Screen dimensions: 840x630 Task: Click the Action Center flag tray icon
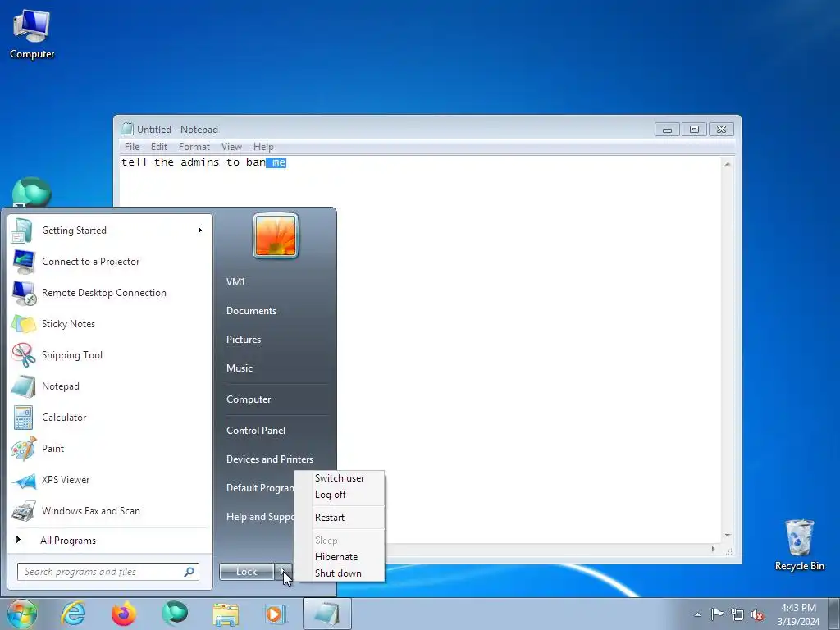pyautogui.click(x=717, y=614)
